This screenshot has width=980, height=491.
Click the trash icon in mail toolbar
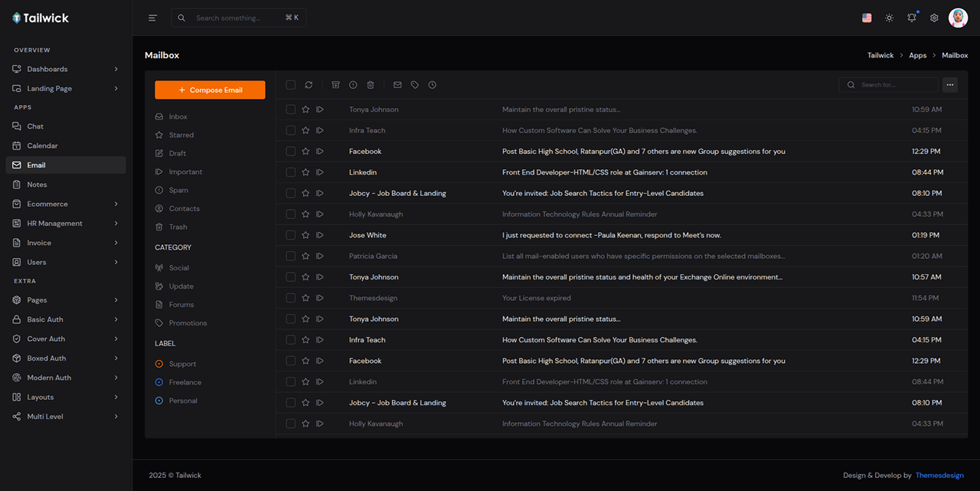point(371,85)
